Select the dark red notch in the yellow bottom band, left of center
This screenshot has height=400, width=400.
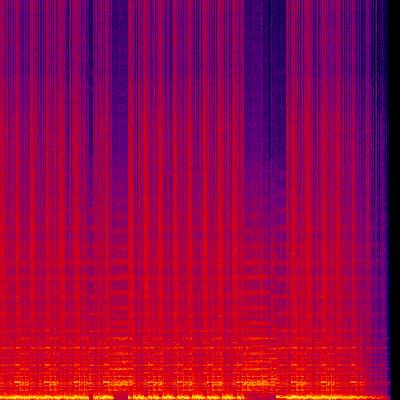click(x=121, y=396)
